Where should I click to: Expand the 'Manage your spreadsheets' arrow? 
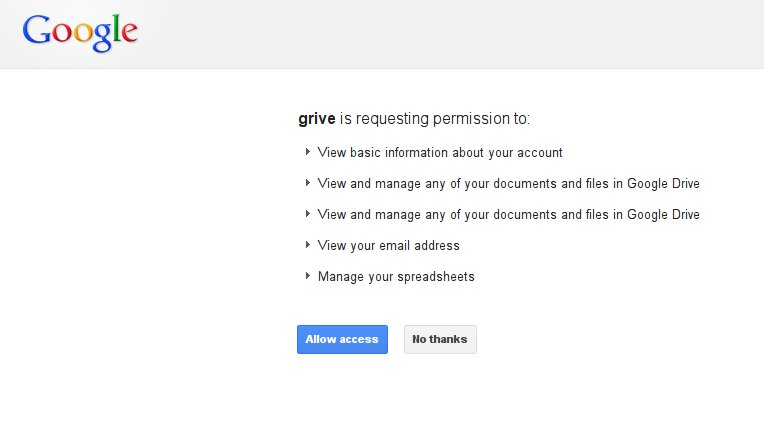(307, 276)
